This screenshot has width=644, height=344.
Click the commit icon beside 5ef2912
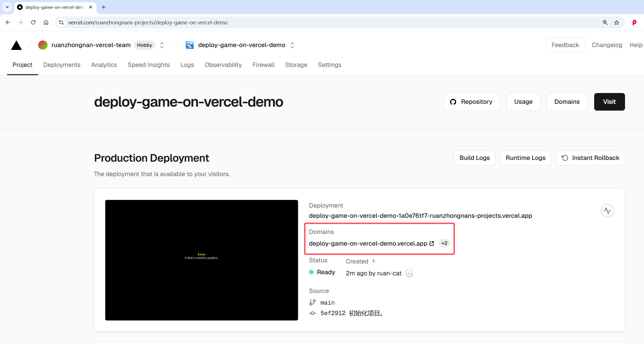coord(312,313)
